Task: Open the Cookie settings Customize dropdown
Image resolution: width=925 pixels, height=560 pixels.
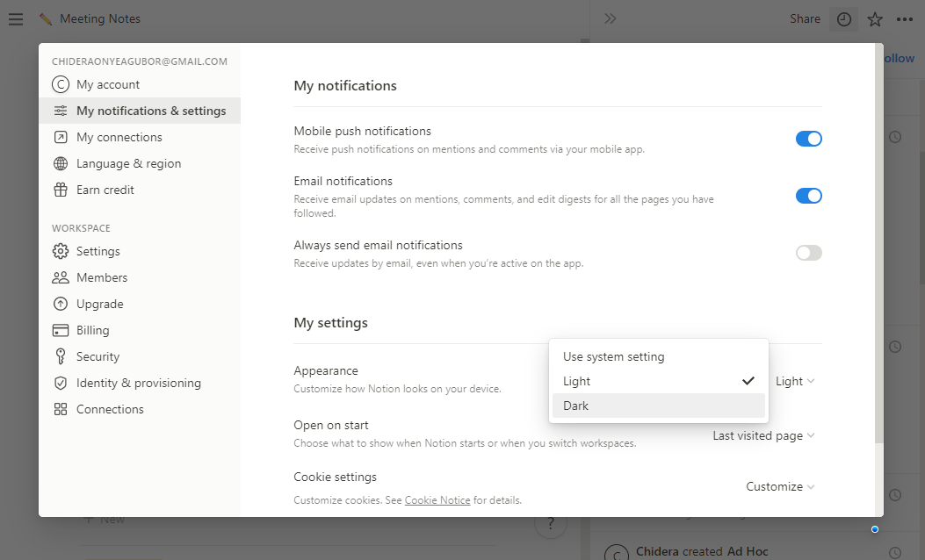Action: point(780,487)
